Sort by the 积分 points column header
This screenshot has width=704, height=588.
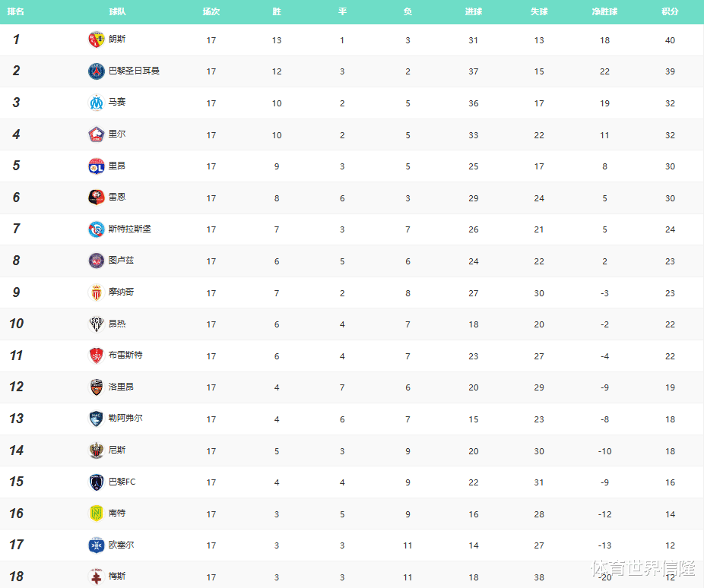[x=670, y=12]
